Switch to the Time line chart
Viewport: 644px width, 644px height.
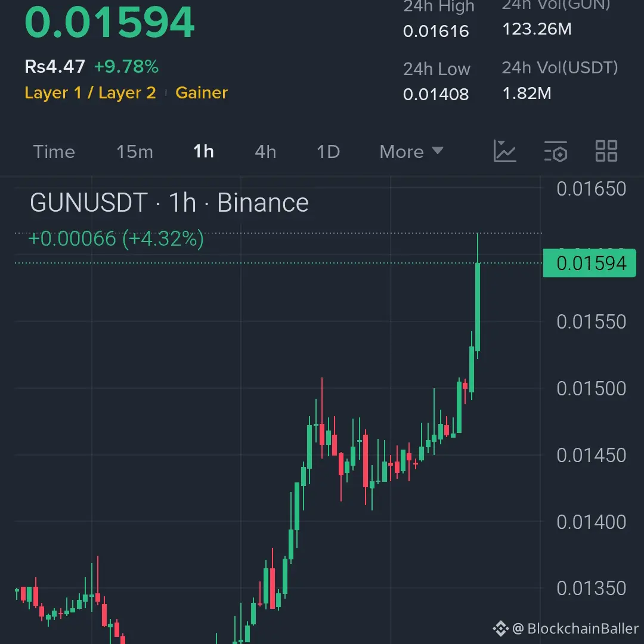coord(54,152)
